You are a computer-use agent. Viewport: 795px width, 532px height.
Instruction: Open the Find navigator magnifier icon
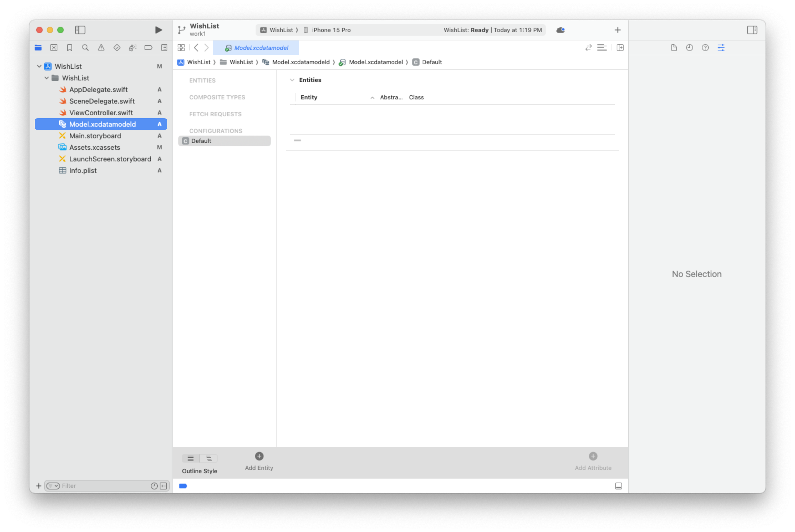coord(85,48)
